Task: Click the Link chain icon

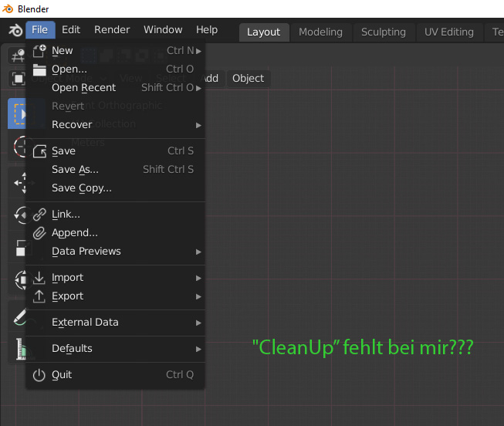Action: coord(39,215)
